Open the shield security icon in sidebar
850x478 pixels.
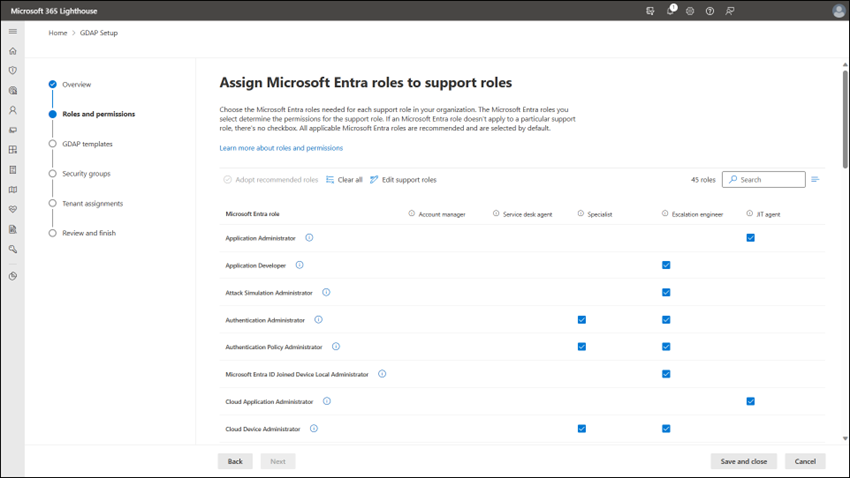click(13, 70)
